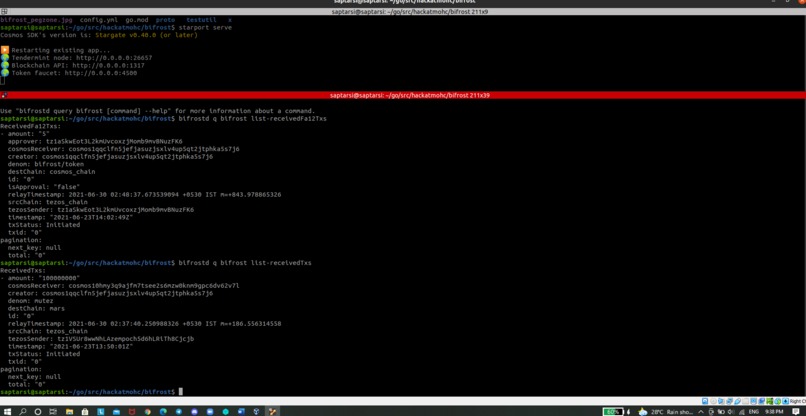
Task: Launch Microsoft Edge from taskbar
Action: click(x=163, y=412)
